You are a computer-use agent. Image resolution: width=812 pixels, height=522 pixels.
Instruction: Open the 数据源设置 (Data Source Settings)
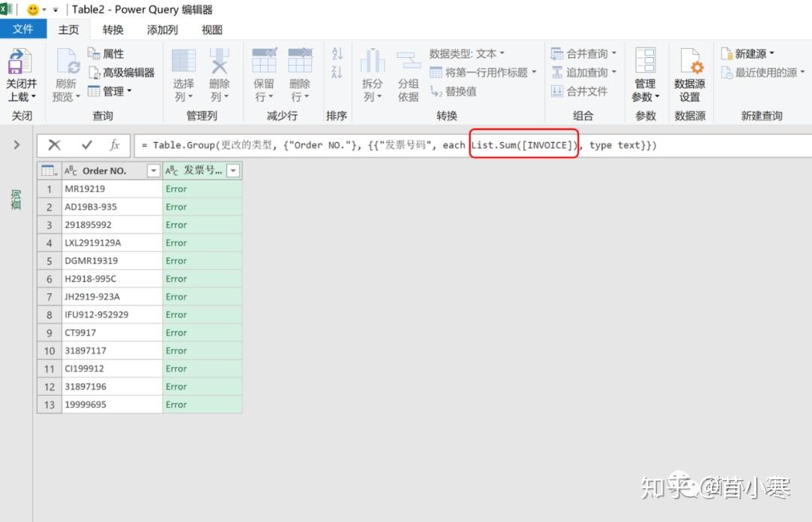pyautogui.click(x=689, y=75)
